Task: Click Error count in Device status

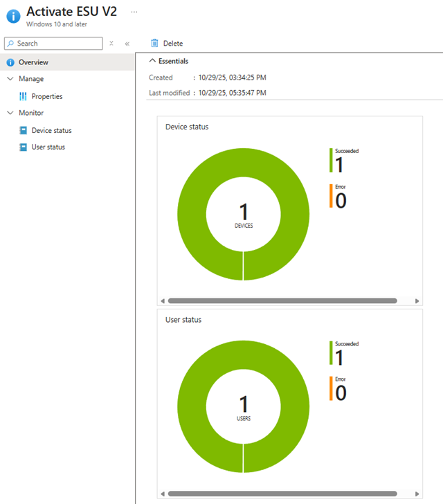Action: click(341, 201)
